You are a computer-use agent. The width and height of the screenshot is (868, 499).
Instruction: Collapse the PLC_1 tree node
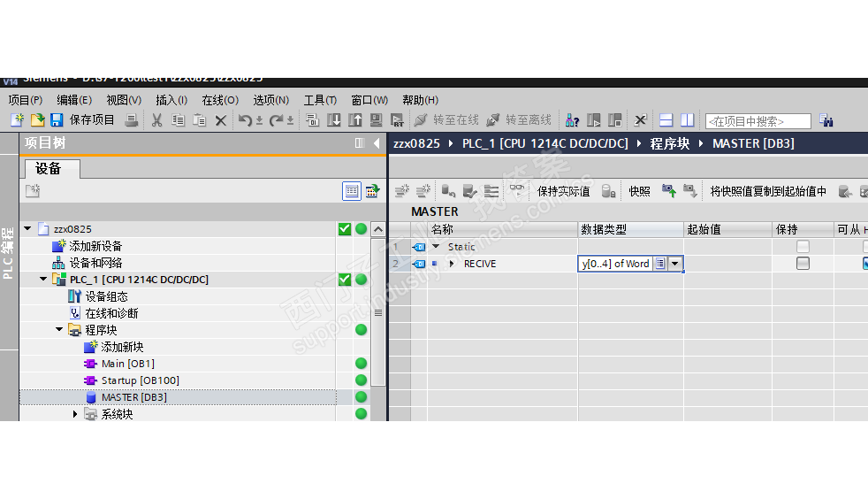coord(43,279)
